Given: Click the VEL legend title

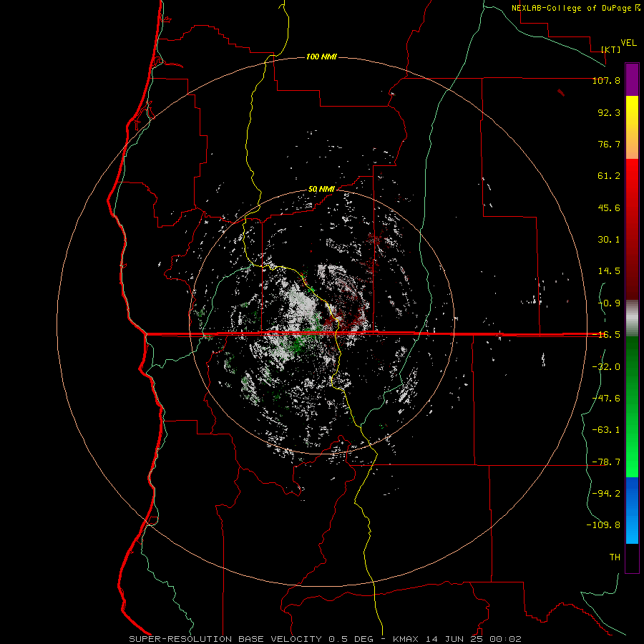Looking at the screenshot, I should click(x=628, y=43).
